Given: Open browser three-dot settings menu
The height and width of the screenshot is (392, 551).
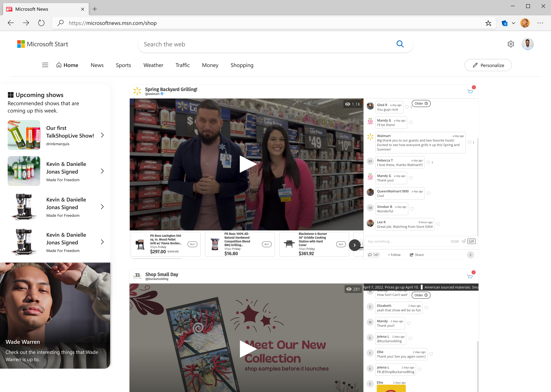Looking at the screenshot, I should pyautogui.click(x=540, y=23).
